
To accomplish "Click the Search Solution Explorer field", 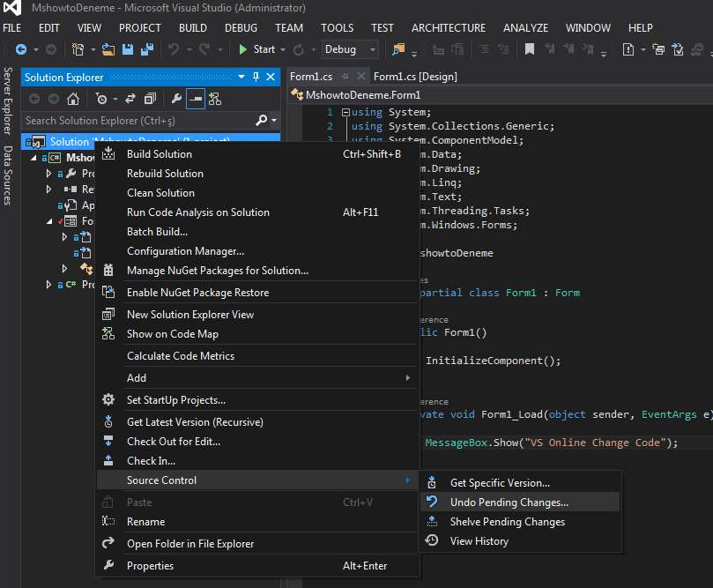I will pos(138,121).
